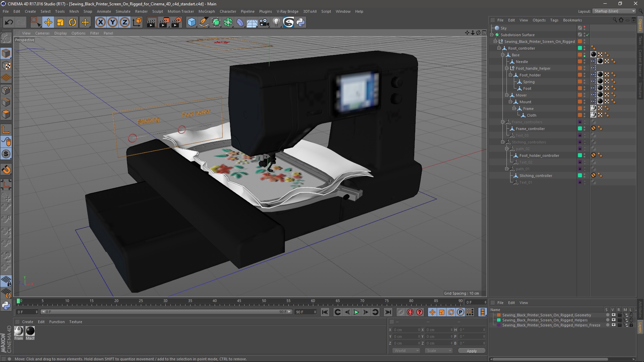Open the Layout Startup dropdown

coord(614,11)
